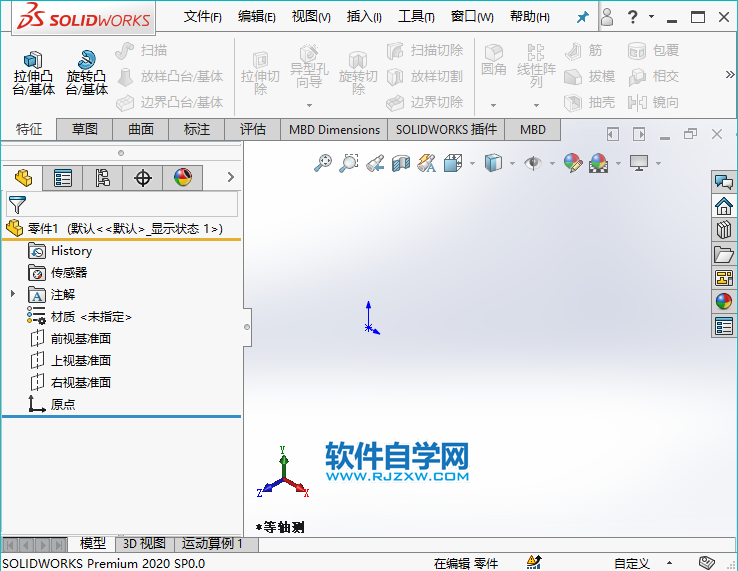Open the 文件(F) menu
Image resolution: width=738 pixels, height=571 pixels.
pyautogui.click(x=203, y=17)
